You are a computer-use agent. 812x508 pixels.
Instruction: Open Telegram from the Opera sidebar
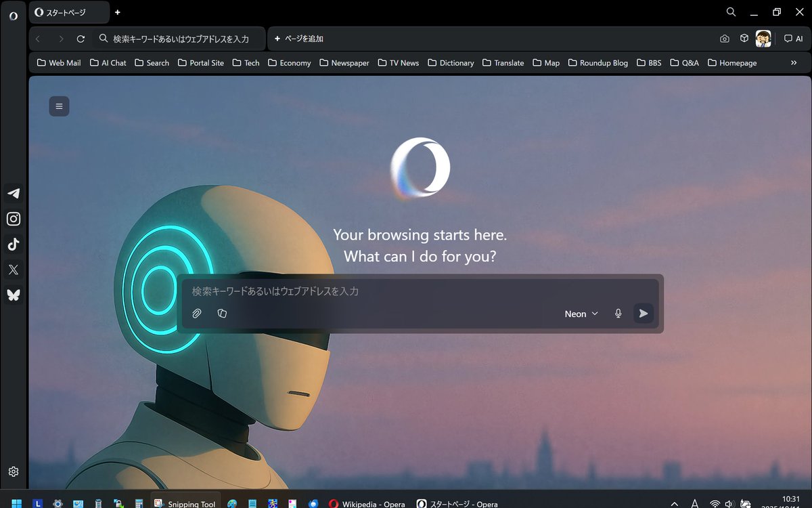click(14, 194)
